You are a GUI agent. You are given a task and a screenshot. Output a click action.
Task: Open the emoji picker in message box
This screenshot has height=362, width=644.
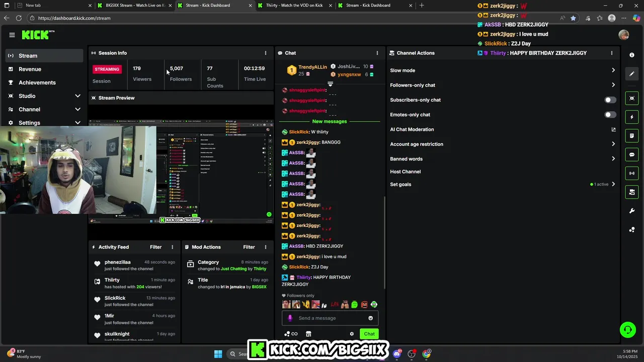[x=371, y=318]
